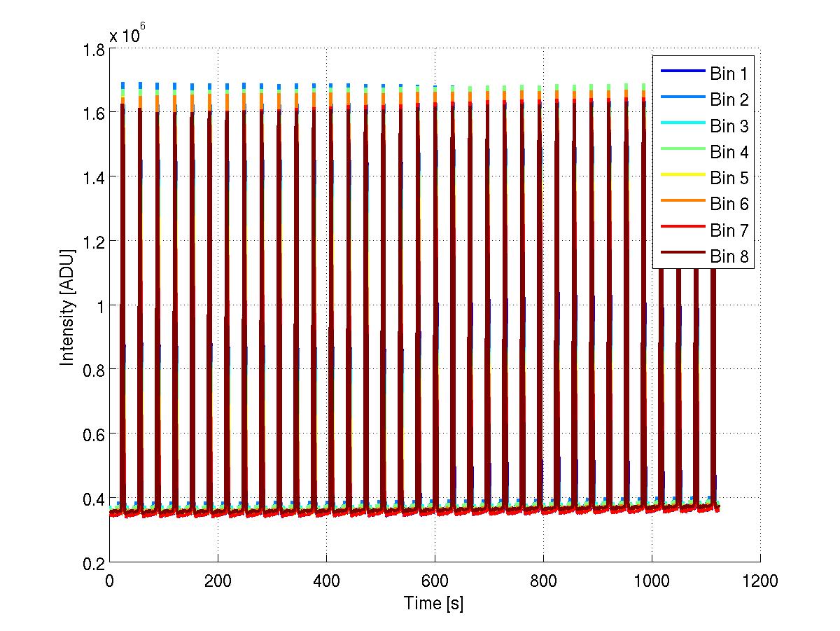Viewport: 840px width, 631px height.
Task: Click the Bin 3 legend label
Action: point(729,126)
